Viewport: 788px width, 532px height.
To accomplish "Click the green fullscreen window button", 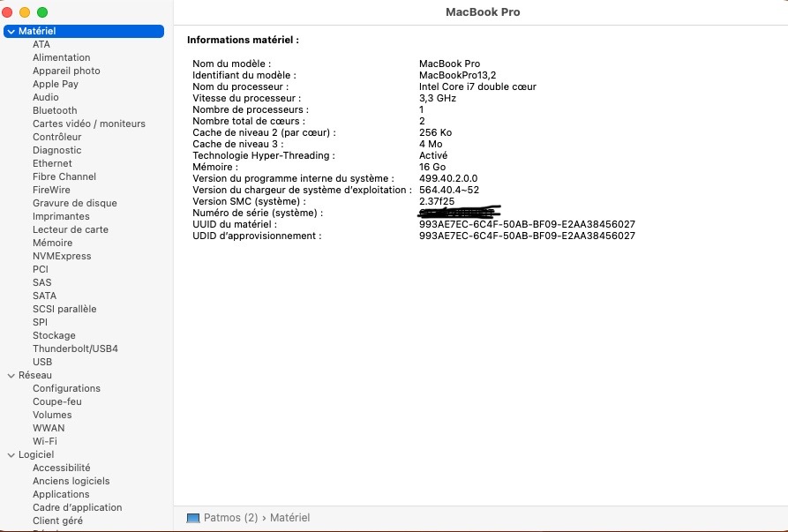I will pyautogui.click(x=42, y=12).
